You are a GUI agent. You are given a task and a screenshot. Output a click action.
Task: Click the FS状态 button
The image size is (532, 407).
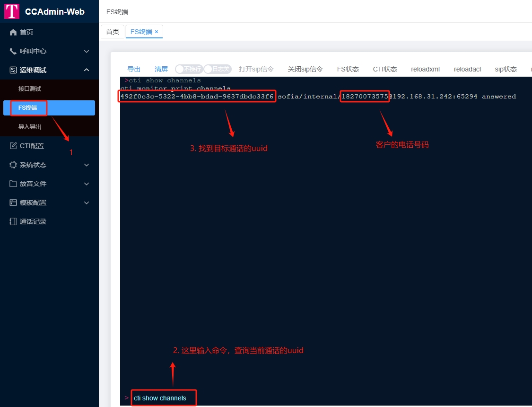point(348,69)
